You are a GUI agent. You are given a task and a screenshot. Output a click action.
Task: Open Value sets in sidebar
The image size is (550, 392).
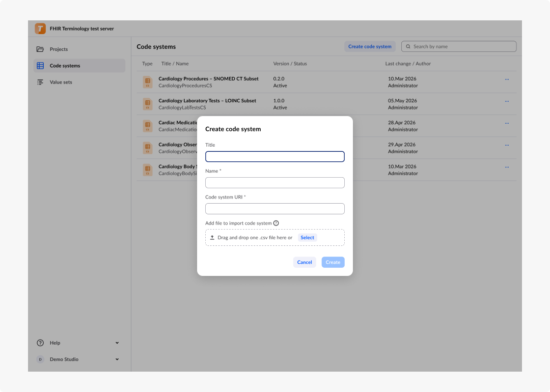coord(79,82)
